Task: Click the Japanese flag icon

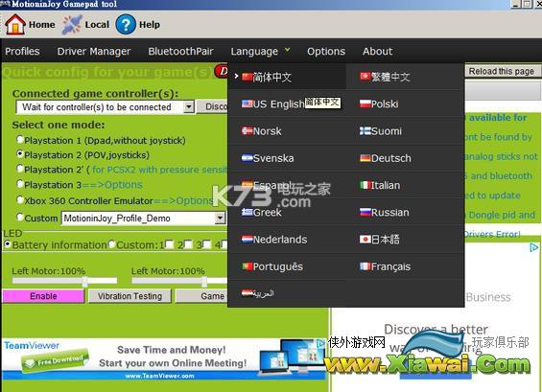Action: click(x=365, y=239)
